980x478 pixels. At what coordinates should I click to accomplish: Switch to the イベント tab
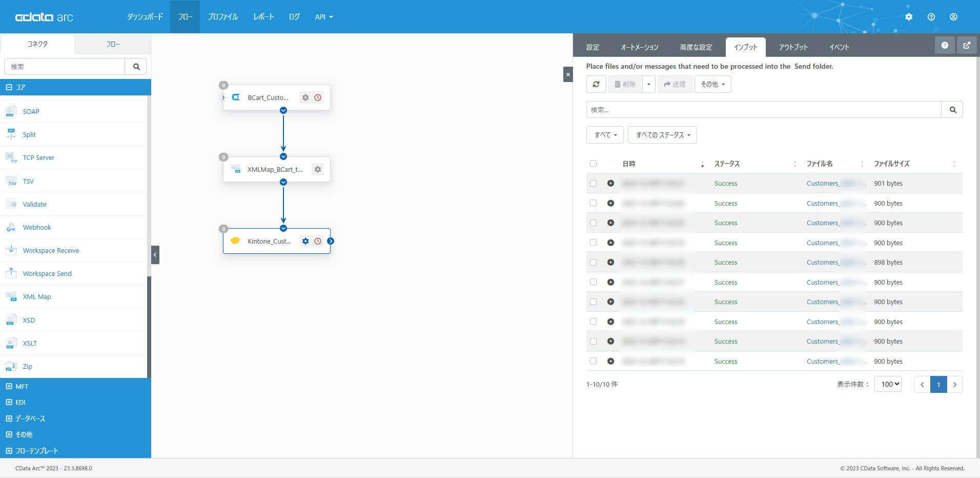(x=840, y=47)
